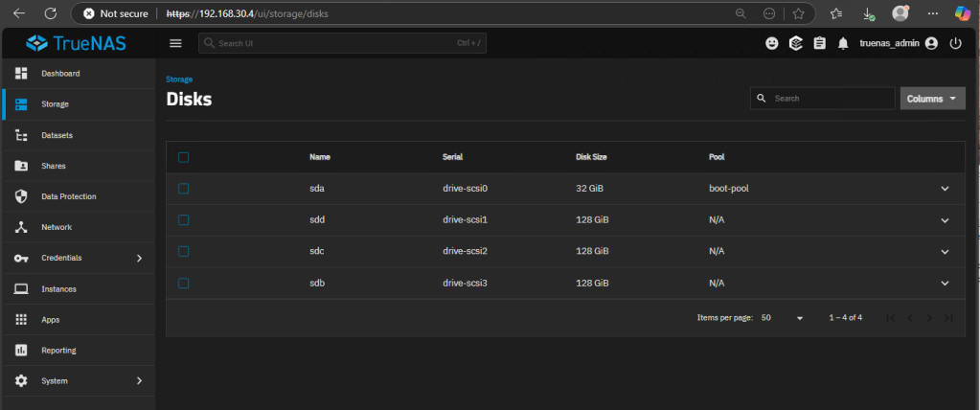Click the feedback smiley face icon

[x=772, y=43]
